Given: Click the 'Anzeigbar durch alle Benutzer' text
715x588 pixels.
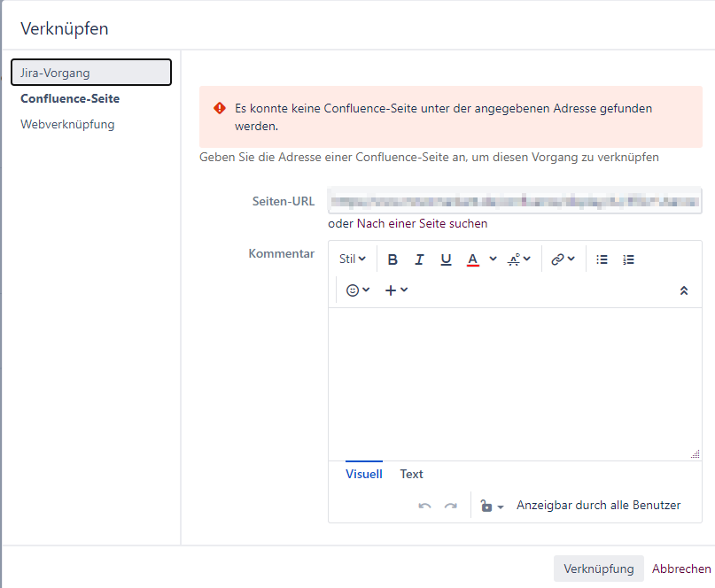Looking at the screenshot, I should pos(598,505).
